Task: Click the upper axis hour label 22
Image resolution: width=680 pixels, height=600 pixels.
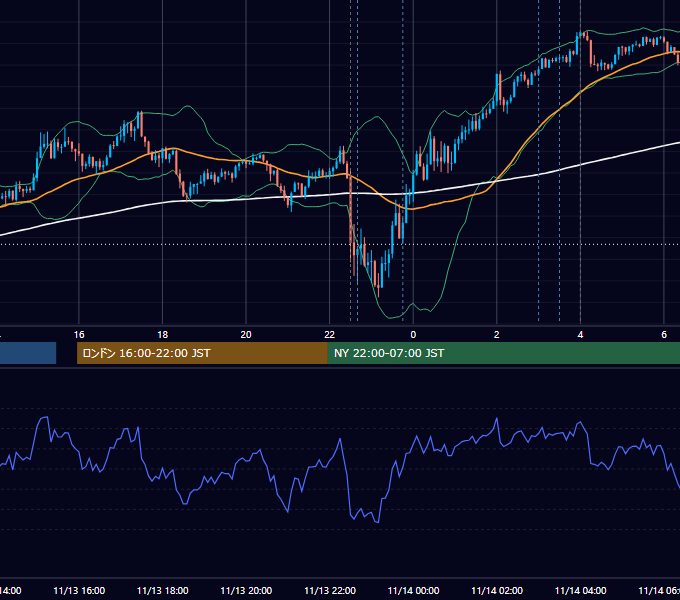Action: click(330, 335)
